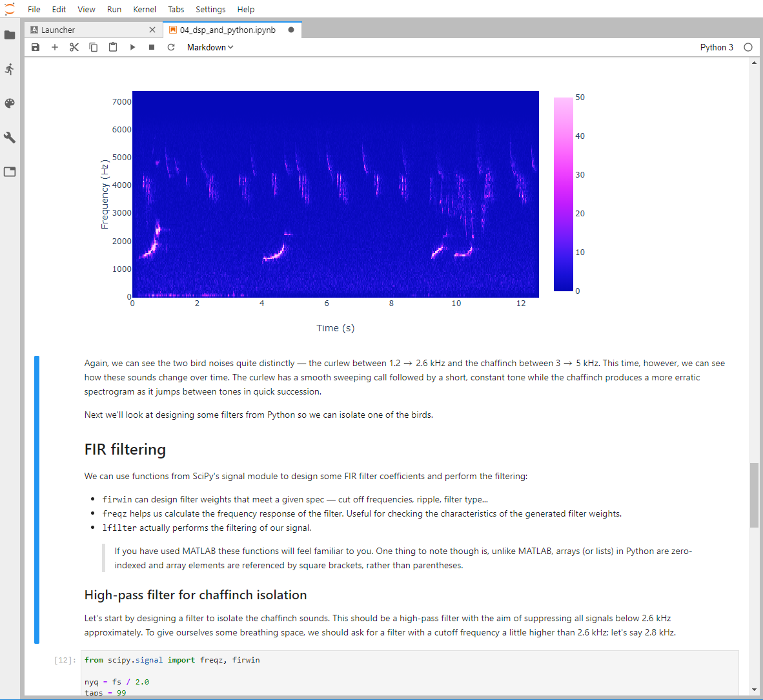Click the freqz bullet item
The height and width of the screenshot is (700, 763).
361,513
